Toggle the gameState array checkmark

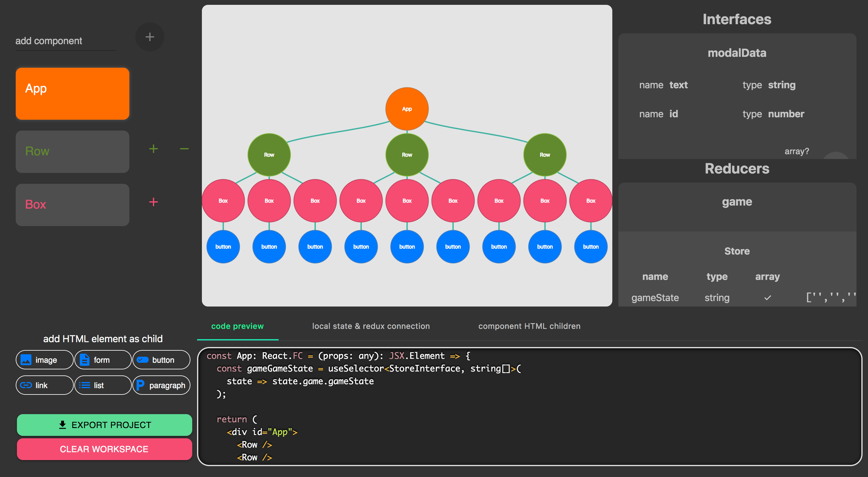(x=767, y=298)
